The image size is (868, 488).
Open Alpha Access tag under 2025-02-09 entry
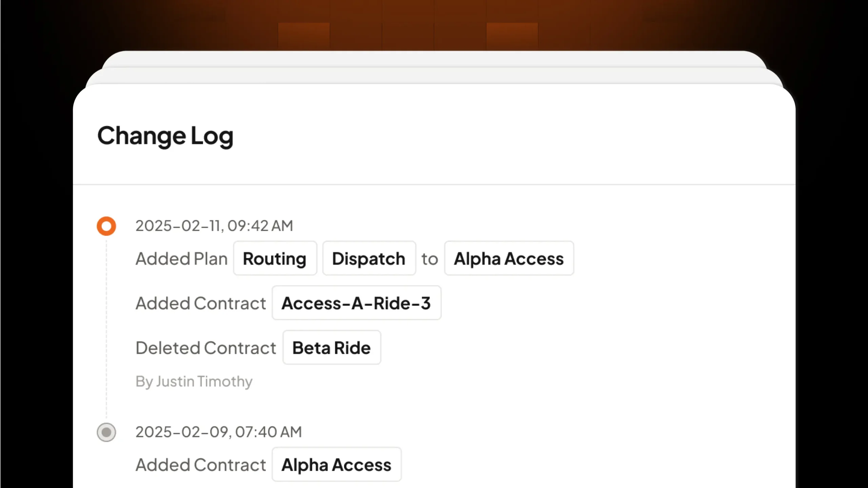point(336,465)
